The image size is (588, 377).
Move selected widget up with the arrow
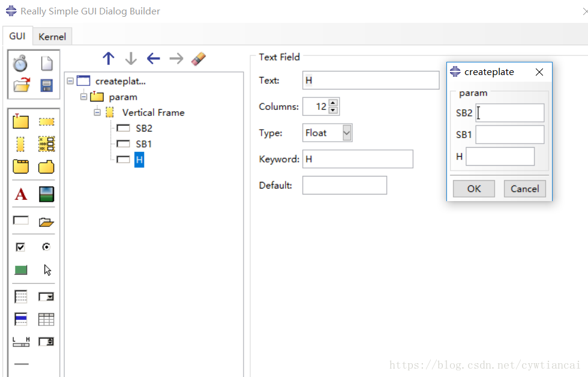coord(109,58)
